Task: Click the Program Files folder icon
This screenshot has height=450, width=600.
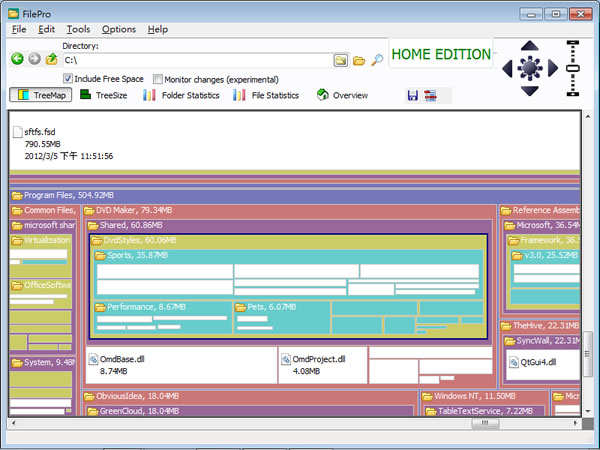Action: tap(17, 196)
